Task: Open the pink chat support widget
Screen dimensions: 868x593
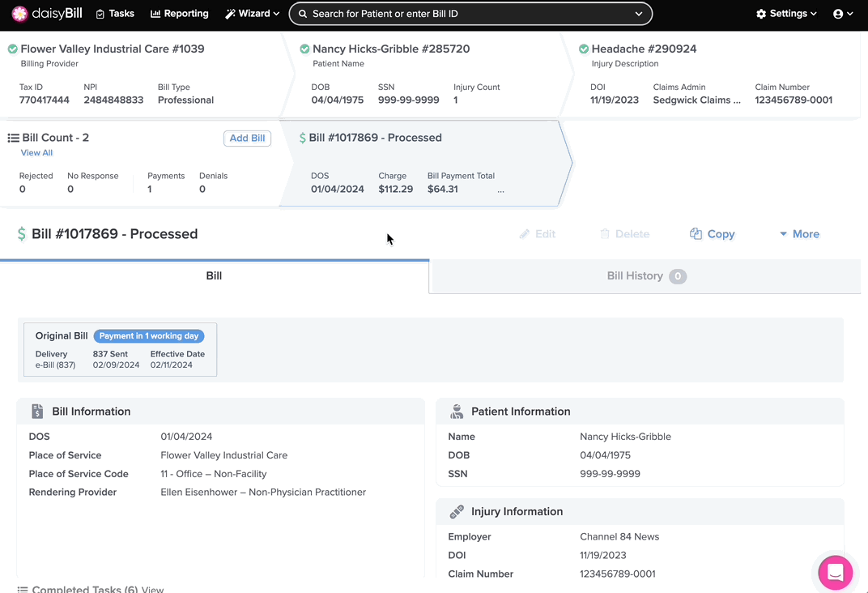Action: pos(836,573)
